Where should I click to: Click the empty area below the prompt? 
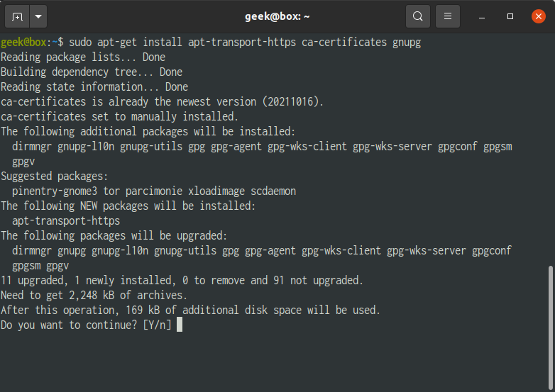point(274,362)
